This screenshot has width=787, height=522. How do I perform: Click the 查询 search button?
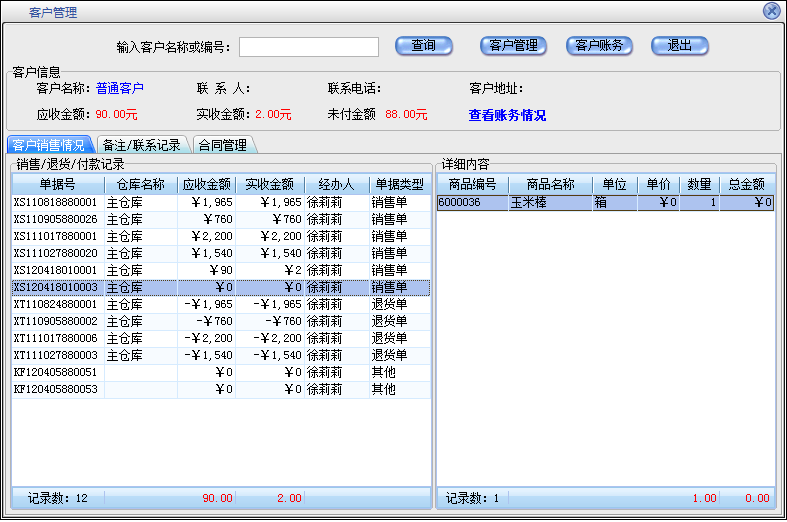pos(424,46)
